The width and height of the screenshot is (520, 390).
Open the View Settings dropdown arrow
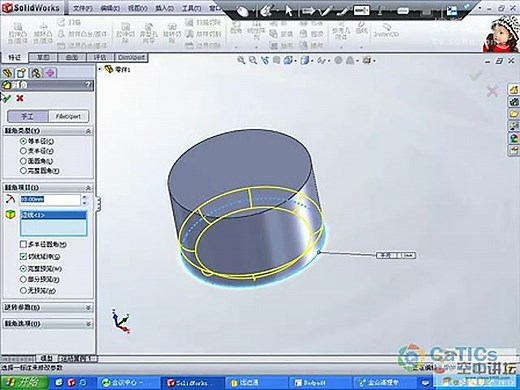click(x=374, y=61)
